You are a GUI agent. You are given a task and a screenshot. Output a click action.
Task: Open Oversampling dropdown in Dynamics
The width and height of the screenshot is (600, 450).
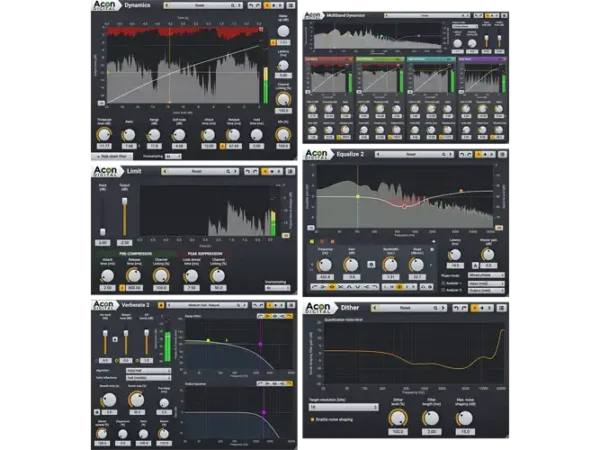(173, 156)
